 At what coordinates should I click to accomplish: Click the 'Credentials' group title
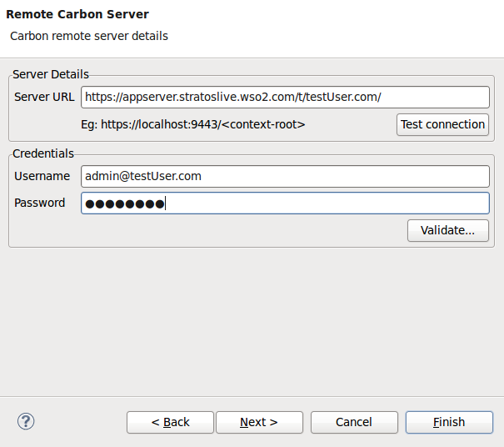43,153
